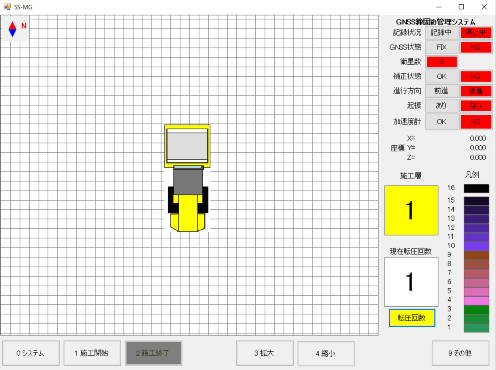
Task: Zoom in with the 3 拡大 button
Action: point(265,353)
